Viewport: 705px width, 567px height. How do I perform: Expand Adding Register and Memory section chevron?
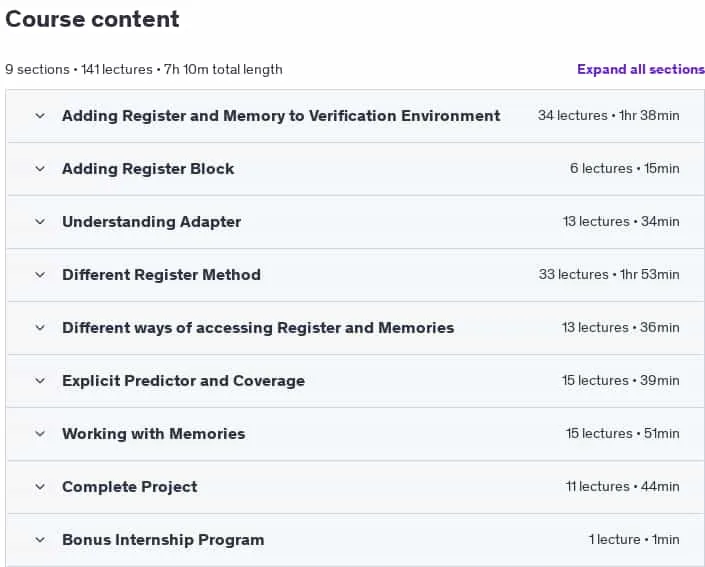tap(40, 116)
